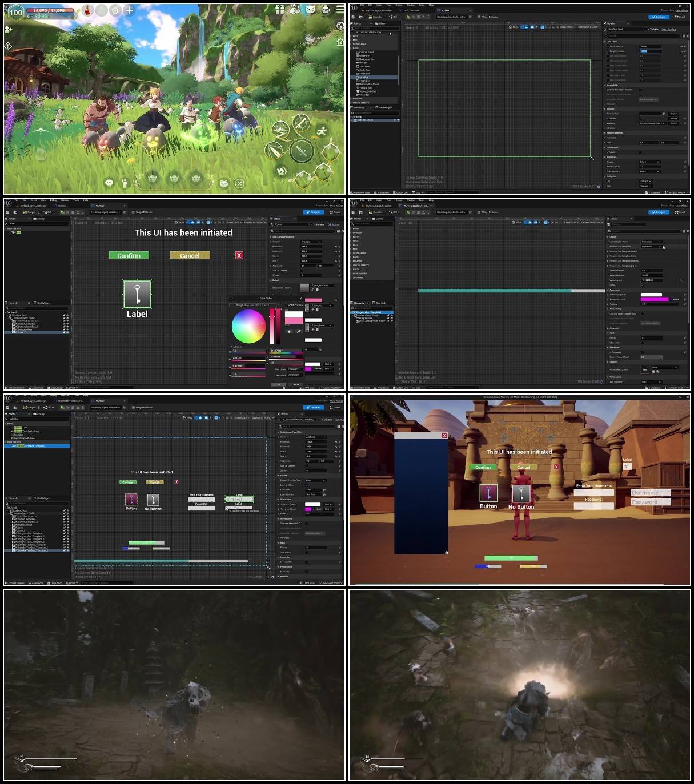The height and width of the screenshot is (784, 694).
Task: Tap the gift box icon in game HUD
Action: (x=280, y=9)
